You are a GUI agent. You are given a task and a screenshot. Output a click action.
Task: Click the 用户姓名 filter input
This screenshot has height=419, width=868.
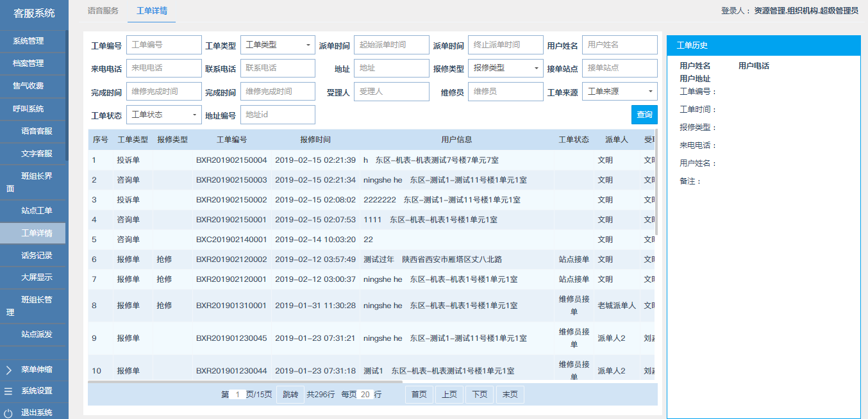[620, 45]
